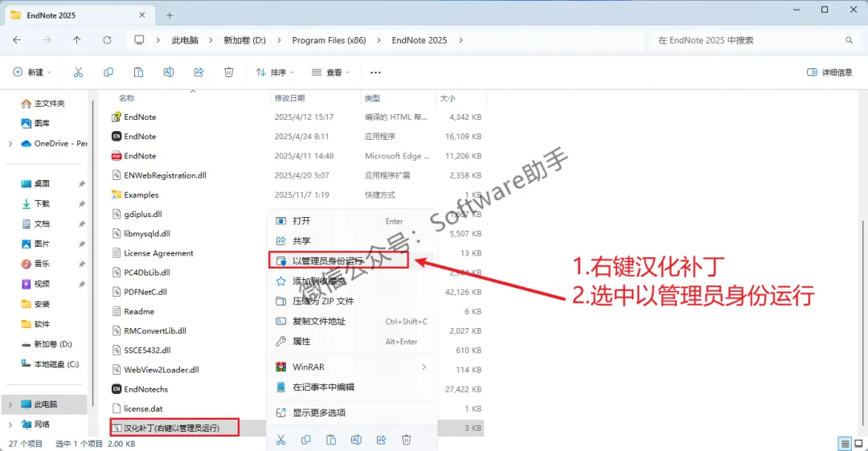Viewport: 868px width, 451px height.
Task: Choose 显示更多选项
Action: tap(352, 412)
